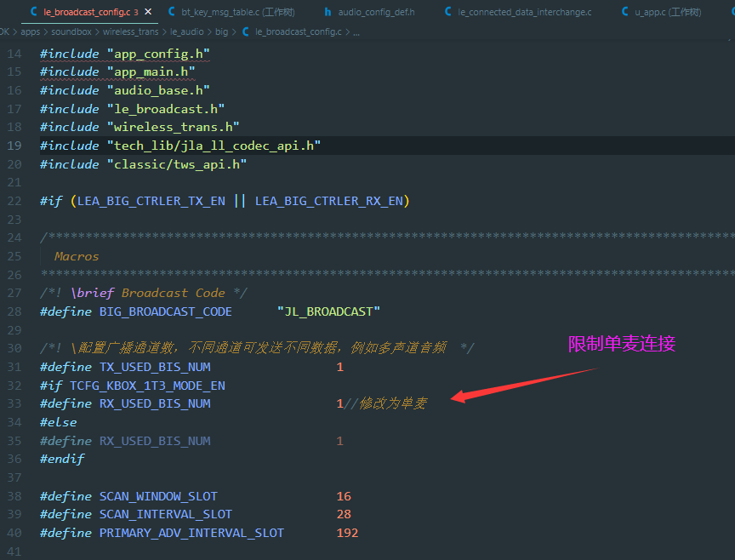Open the audio_config_def.h tab
The width and height of the screenshot is (735, 560).
[370, 12]
